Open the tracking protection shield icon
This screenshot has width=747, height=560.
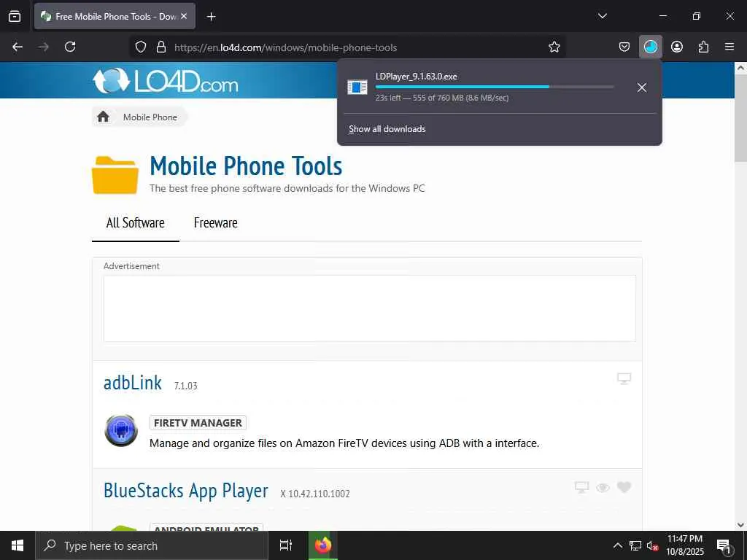click(141, 47)
